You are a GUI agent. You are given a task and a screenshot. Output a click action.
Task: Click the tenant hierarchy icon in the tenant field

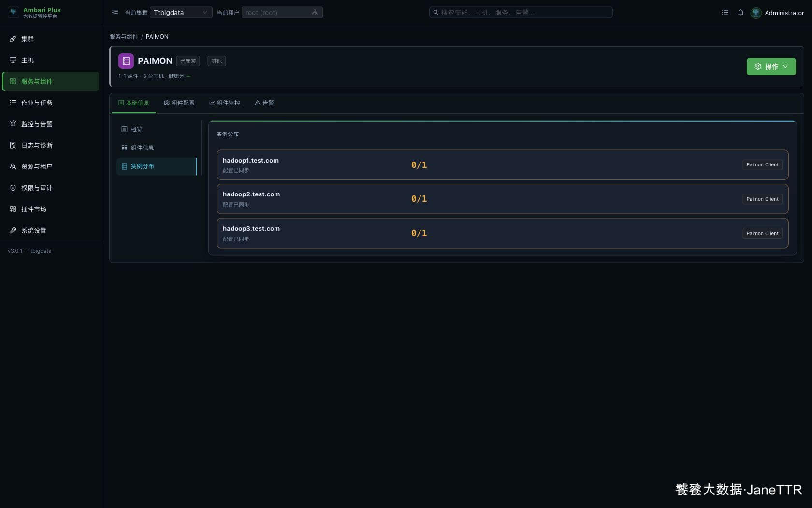click(x=315, y=13)
